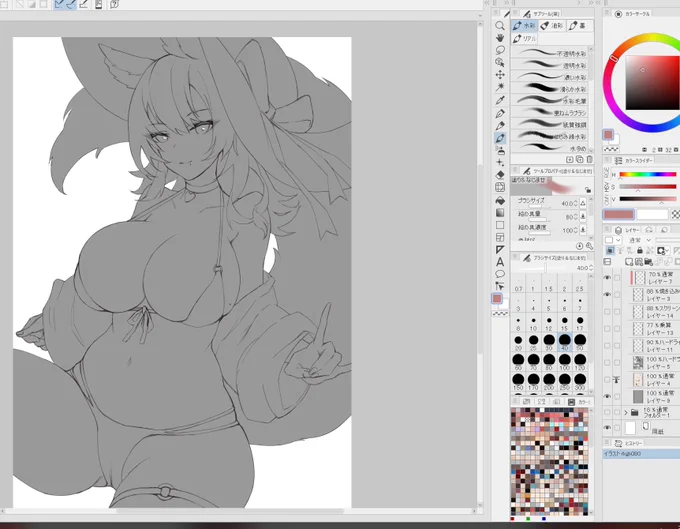Screen dimensions: 680x529
Task: Expand the フォルダー 1 layer folder
Action: (x=626, y=412)
